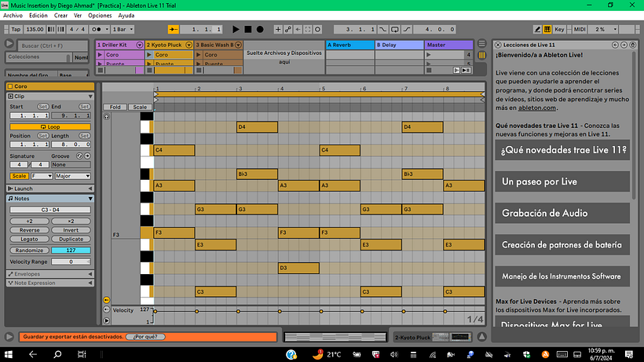644x362 pixels.
Task: Toggle the Fold button in note editor
Action: click(x=115, y=107)
